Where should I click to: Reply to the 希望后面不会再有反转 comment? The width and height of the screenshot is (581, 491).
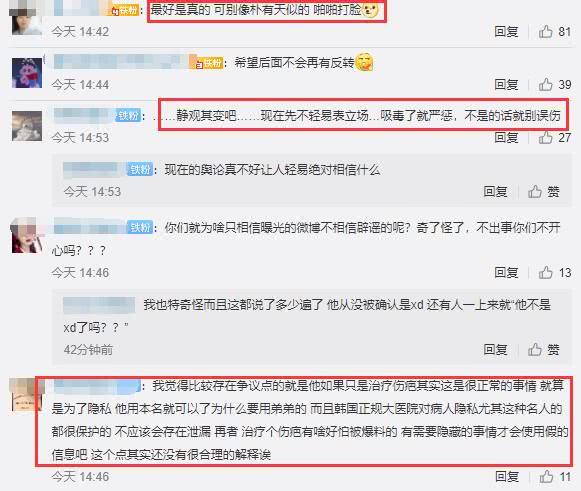click(x=506, y=85)
